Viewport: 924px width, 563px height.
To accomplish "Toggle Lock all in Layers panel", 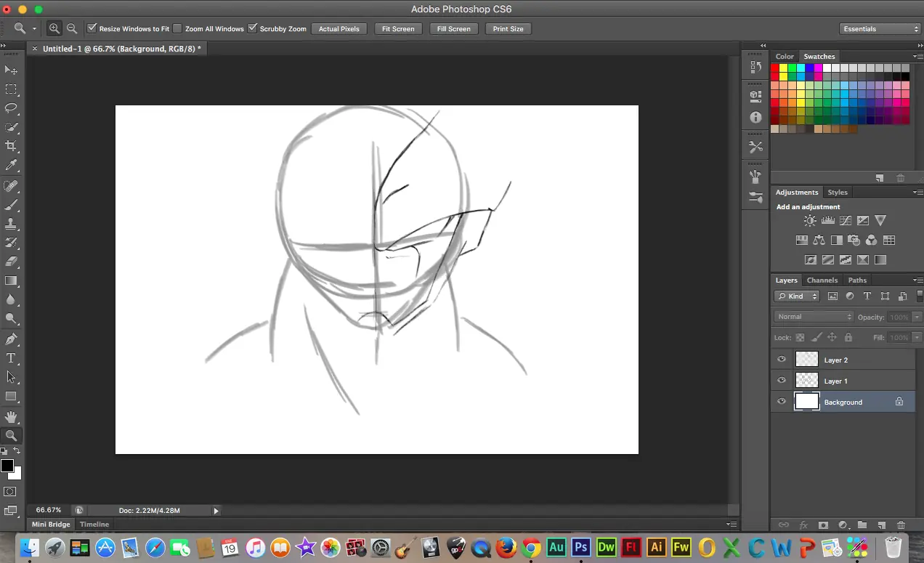I will [848, 338].
